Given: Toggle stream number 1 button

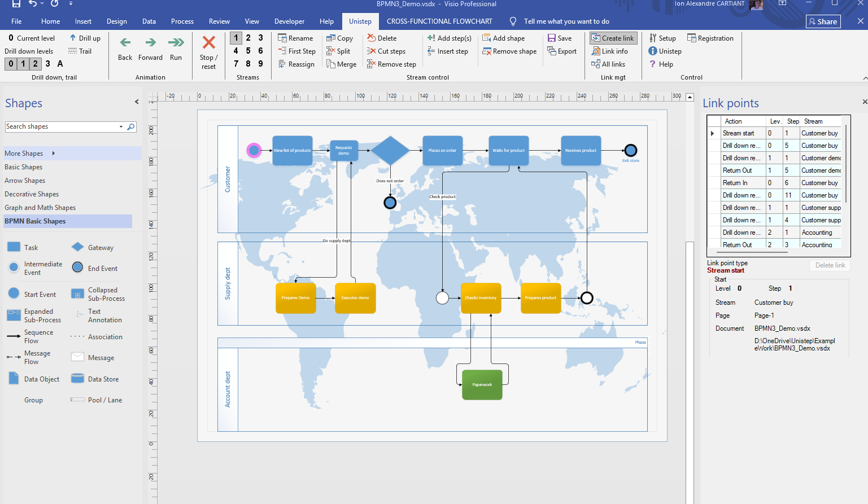Looking at the screenshot, I should 236,38.
